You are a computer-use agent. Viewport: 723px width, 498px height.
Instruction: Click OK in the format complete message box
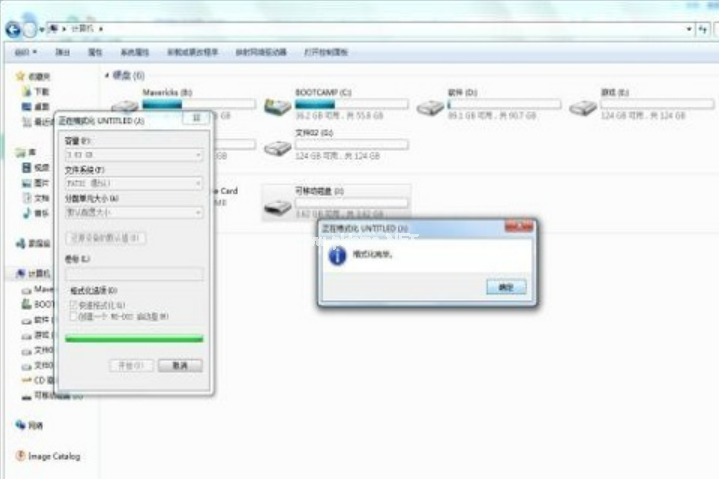click(505, 286)
